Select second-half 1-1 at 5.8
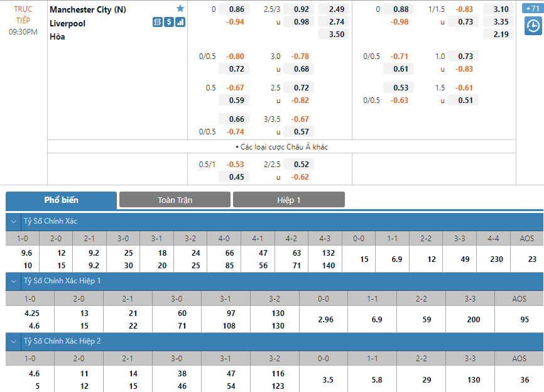Viewport: 544px width, 392px height. point(377,380)
